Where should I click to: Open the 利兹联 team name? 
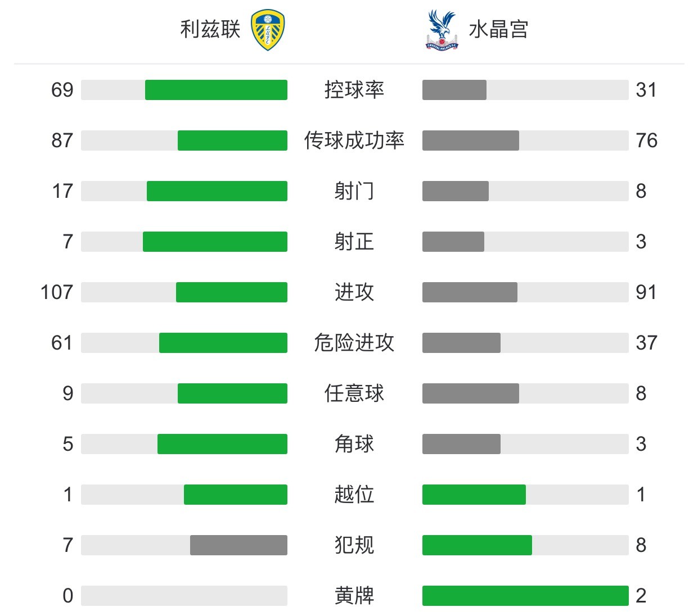pyautogui.click(x=210, y=29)
